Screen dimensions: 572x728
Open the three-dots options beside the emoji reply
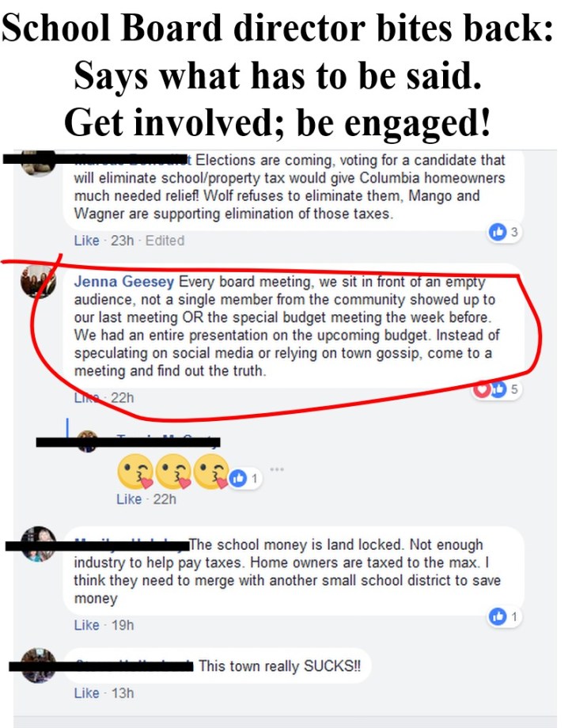[277, 469]
